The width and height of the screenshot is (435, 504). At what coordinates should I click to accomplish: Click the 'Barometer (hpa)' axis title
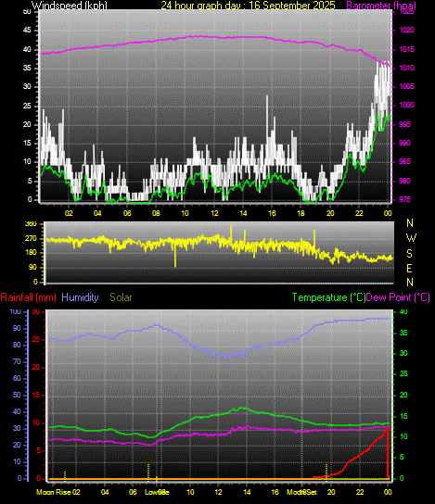[x=381, y=6]
